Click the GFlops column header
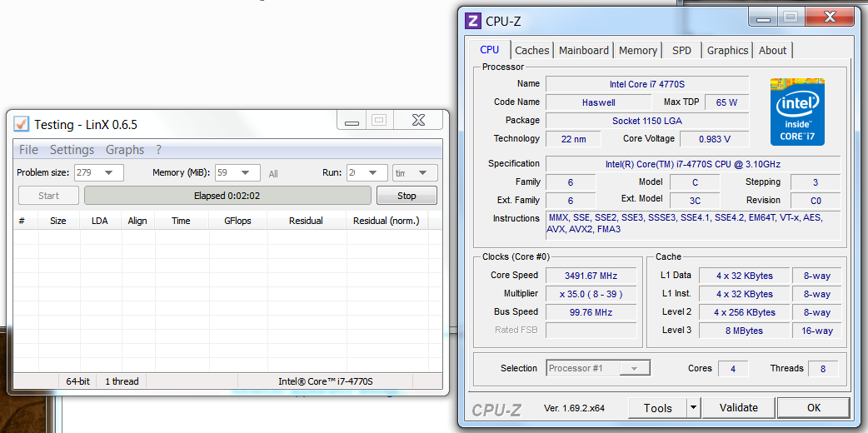This screenshot has width=868, height=433. tap(237, 221)
